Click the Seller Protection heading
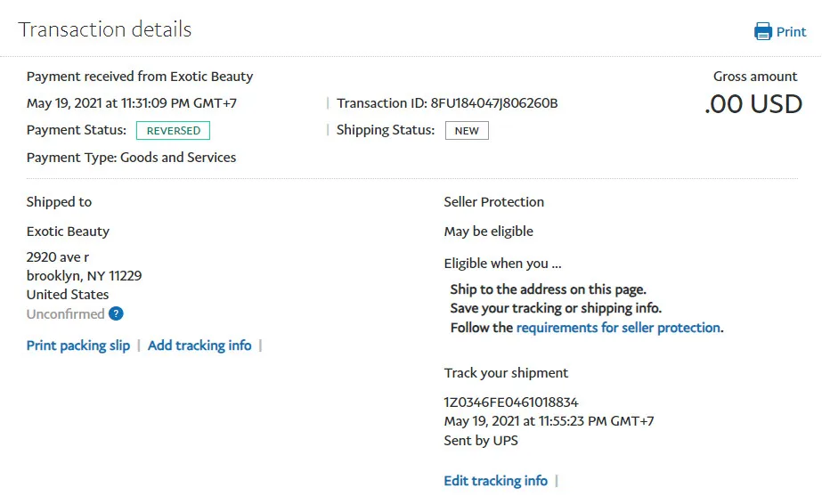Screen dimensions: 822x504 (x=494, y=202)
